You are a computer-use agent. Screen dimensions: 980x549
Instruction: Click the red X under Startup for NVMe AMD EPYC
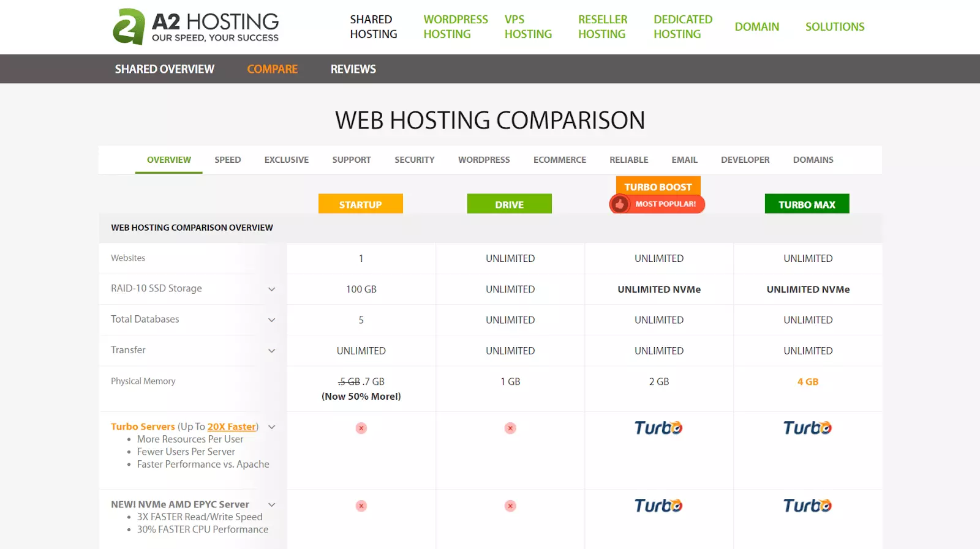361,506
